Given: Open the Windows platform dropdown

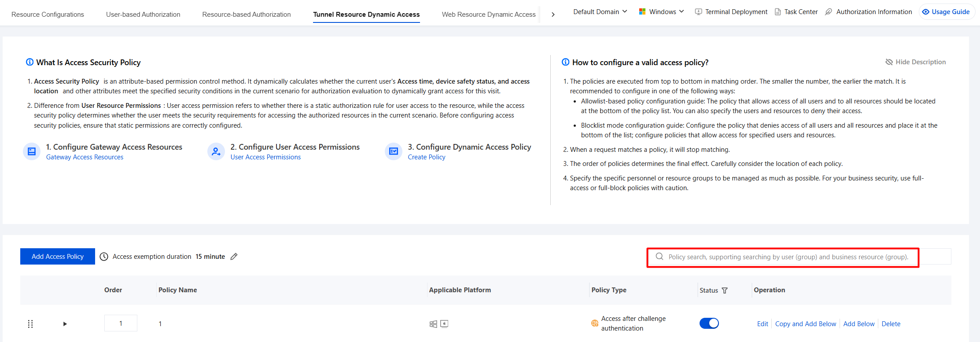Looking at the screenshot, I should pyautogui.click(x=661, y=12).
